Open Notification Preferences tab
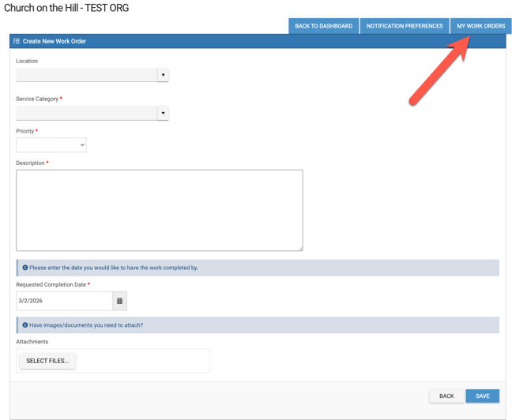512x420 pixels. tap(404, 26)
